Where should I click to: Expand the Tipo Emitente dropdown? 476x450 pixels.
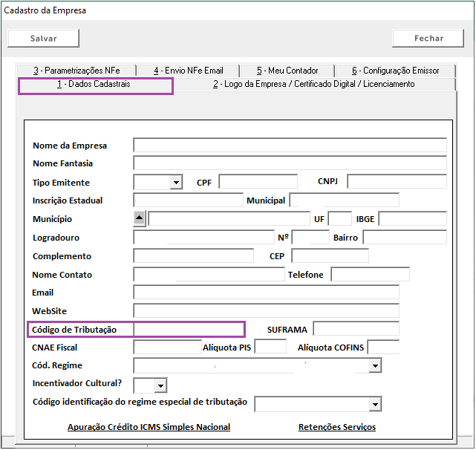pyautogui.click(x=177, y=183)
